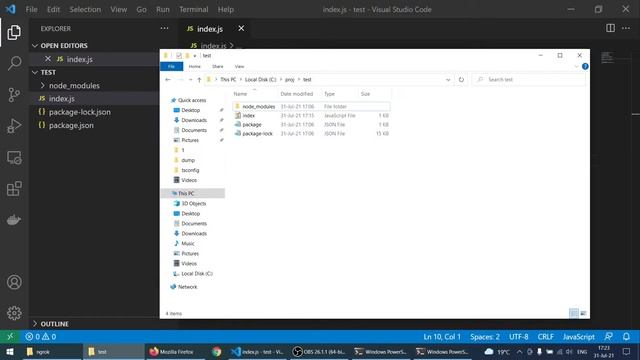Viewport: 640px width, 360px height.
Task: Open Share tab in File Explorer ribbon
Action: [x=218, y=66]
